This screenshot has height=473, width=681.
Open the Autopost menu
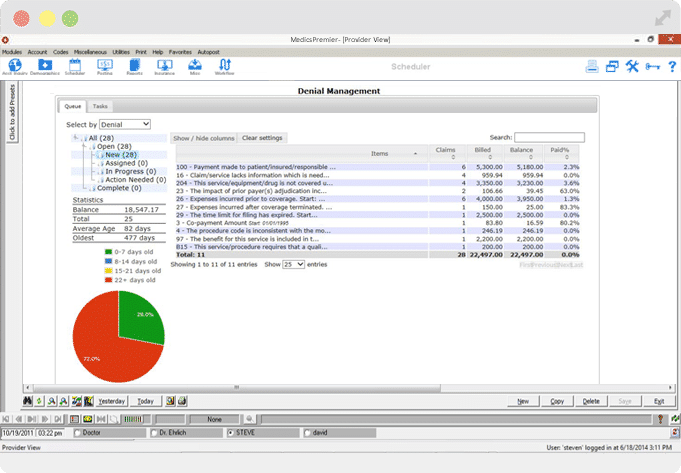pyautogui.click(x=208, y=52)
